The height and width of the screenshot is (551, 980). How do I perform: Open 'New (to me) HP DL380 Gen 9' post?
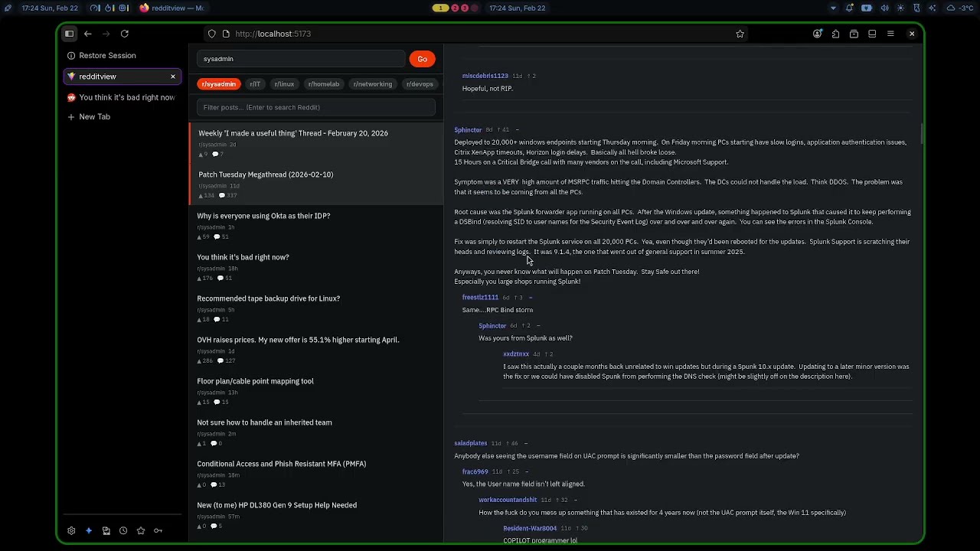pos(316,515)
